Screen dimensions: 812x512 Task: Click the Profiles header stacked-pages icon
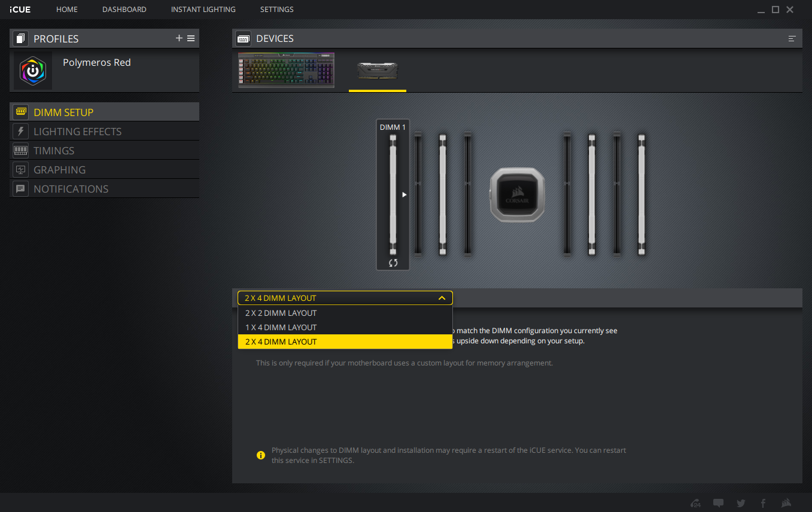21,39
